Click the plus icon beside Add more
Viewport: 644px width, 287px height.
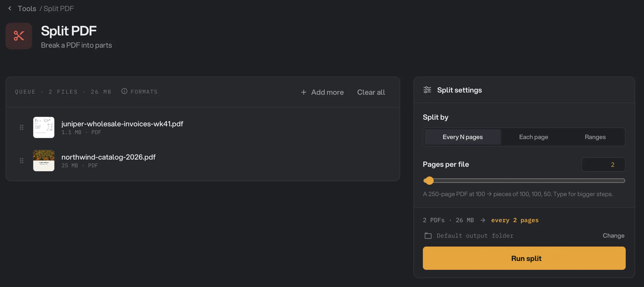tap(304, 92)
